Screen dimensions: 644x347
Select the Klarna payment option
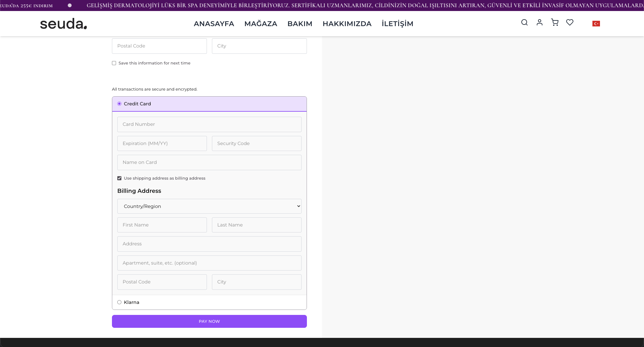pos(119,302)
